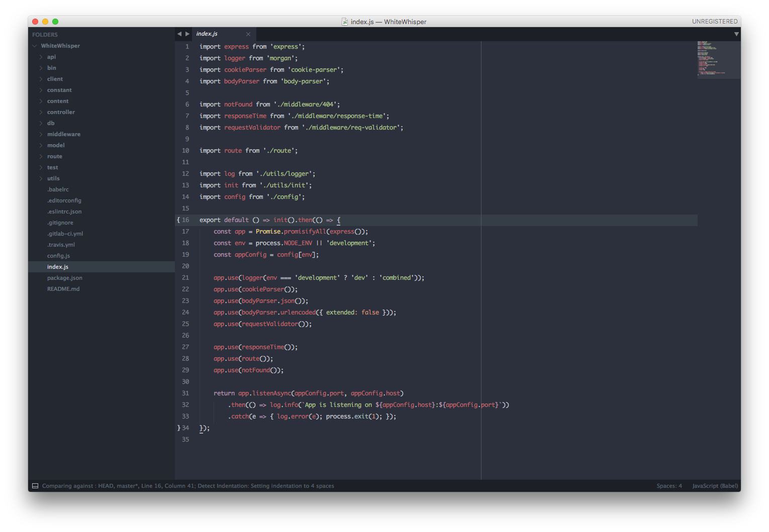Click the forward navigation arrow in tab bar
Screen dimensions: 769x532
tap(187, 34)
